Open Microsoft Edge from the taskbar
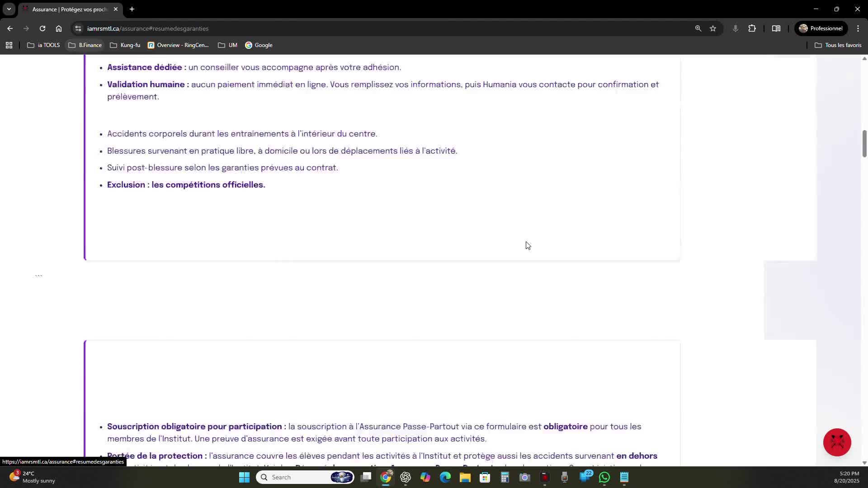 445,477
